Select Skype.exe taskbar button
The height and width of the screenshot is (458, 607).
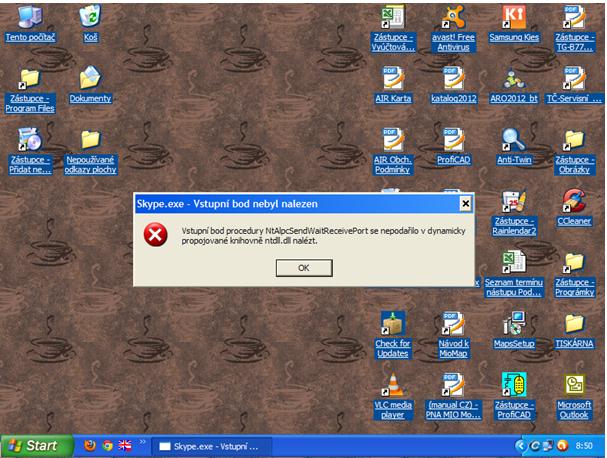[210, 445]
